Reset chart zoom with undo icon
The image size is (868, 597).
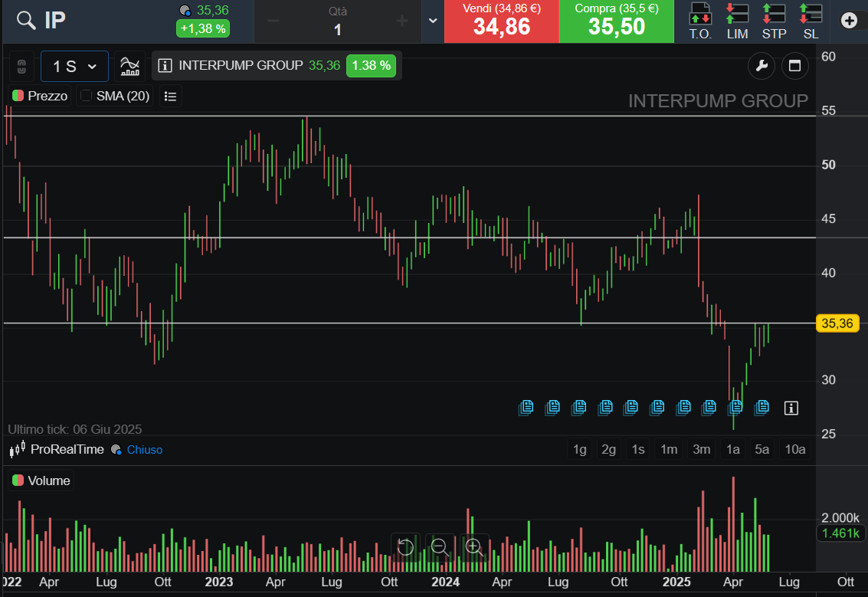[405, 546]
